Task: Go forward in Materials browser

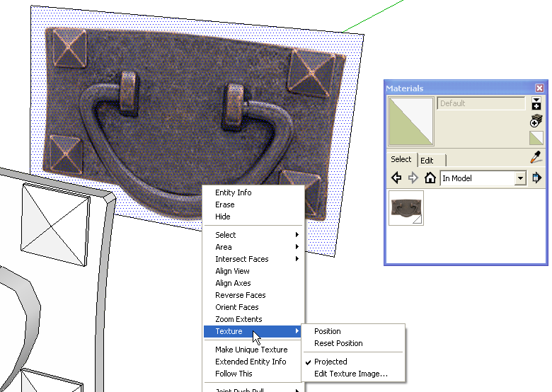Action: tap(413, 178)
